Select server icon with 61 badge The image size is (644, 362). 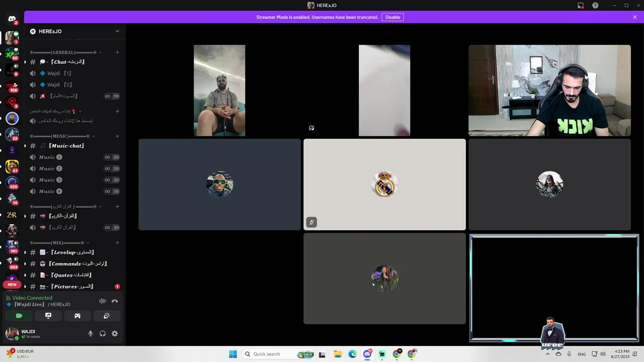click(12, 166)
